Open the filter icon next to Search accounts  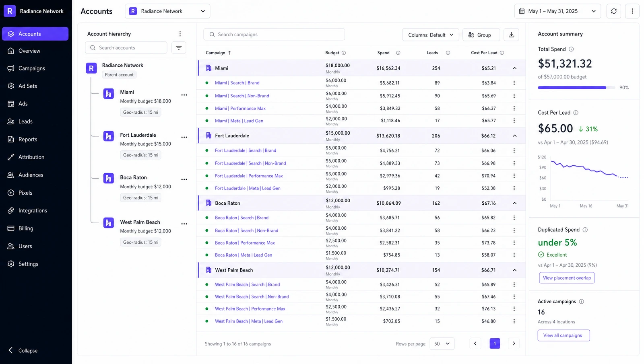click(x=179, y=47)
